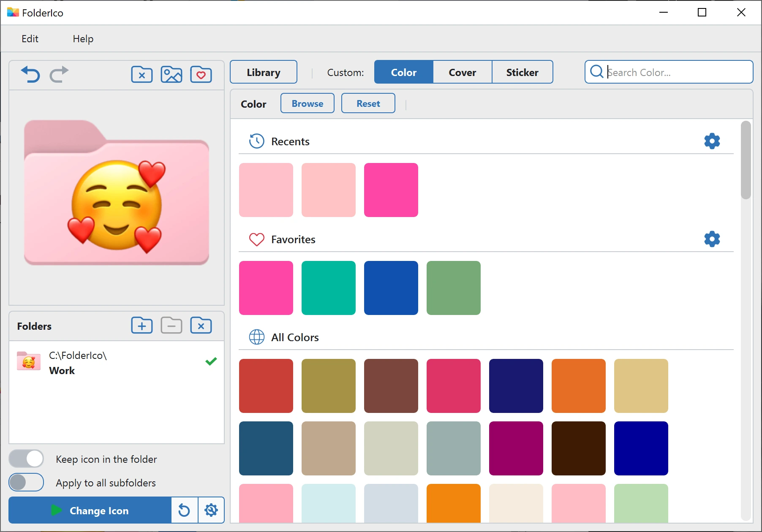Pick hot pink swatch in Recents
The image size is (762, 532).
coord(391,190)
